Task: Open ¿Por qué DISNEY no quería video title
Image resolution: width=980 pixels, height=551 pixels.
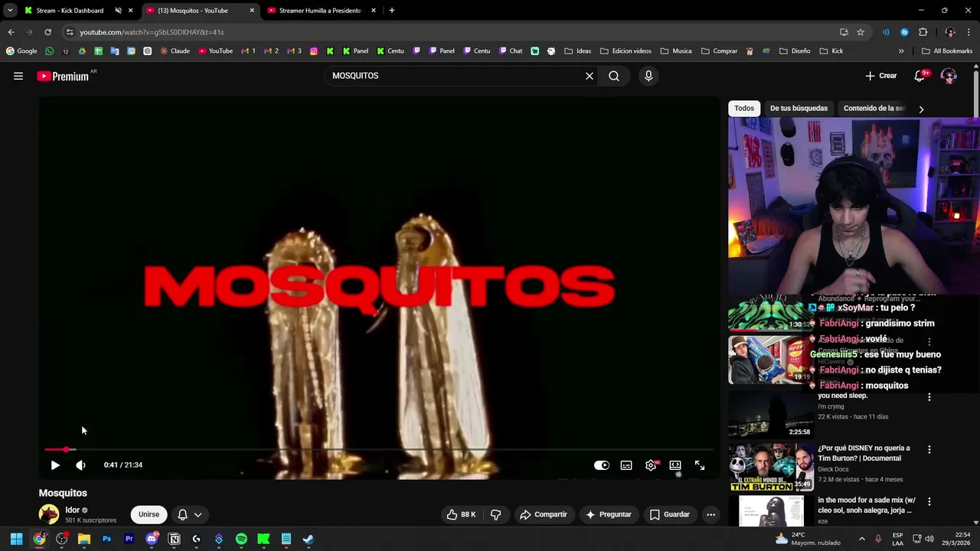Action: tap(864, 453)
